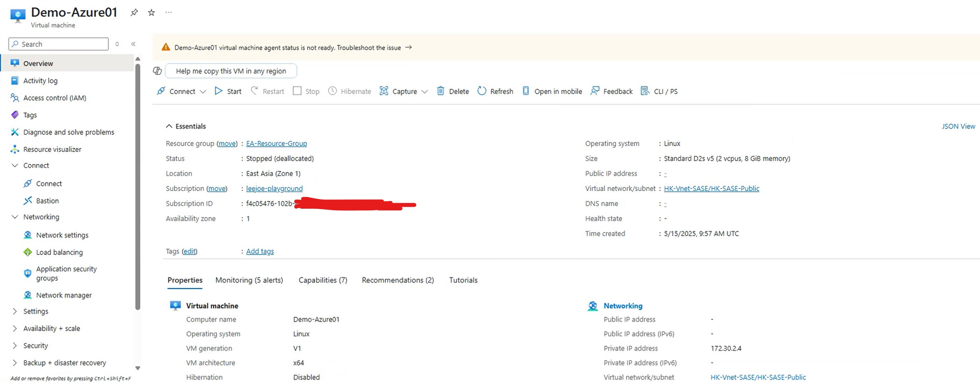Viewport: 980px width, 382px height.
Task: Start the virtual machine
Action: coord(228,91)
